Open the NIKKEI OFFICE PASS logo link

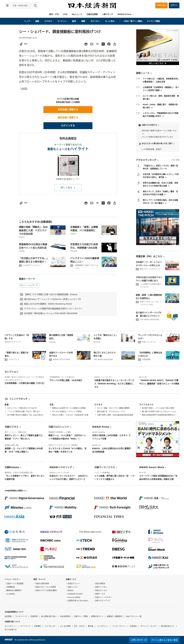[x=86, y=566]
